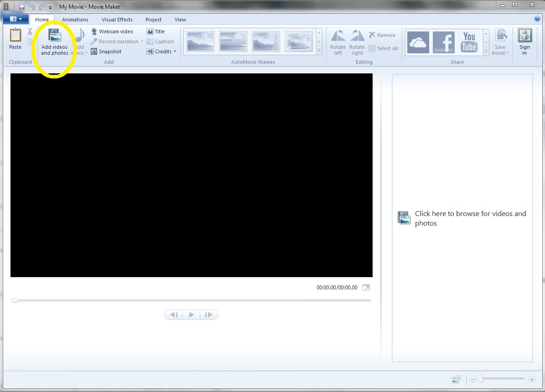Select first AutoMovie theme thumbnail

pos(200,41)
